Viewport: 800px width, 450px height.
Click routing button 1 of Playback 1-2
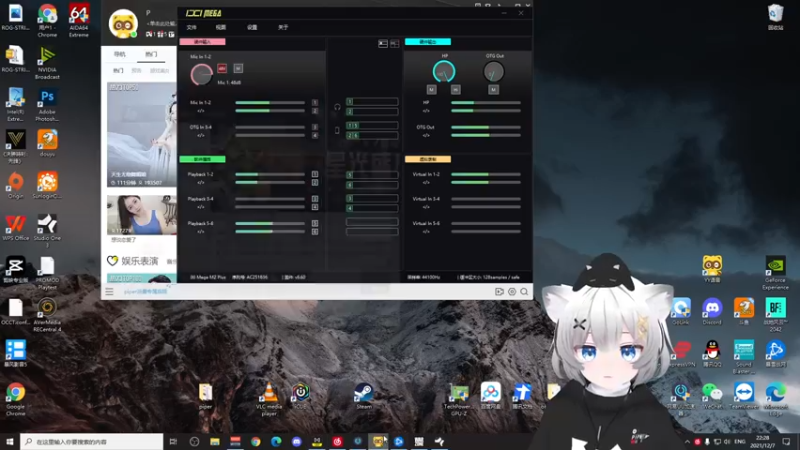point(315,174)
